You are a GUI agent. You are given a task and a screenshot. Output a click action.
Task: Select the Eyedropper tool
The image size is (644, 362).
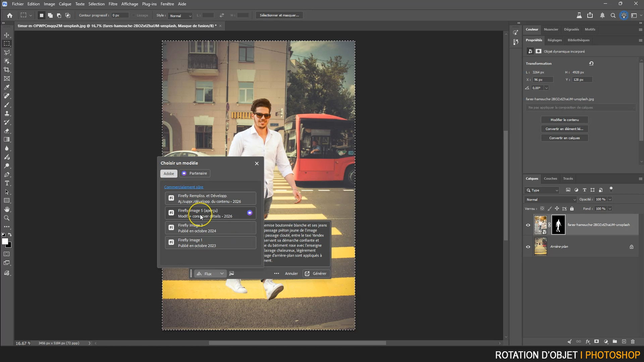[x=7, y=87]
